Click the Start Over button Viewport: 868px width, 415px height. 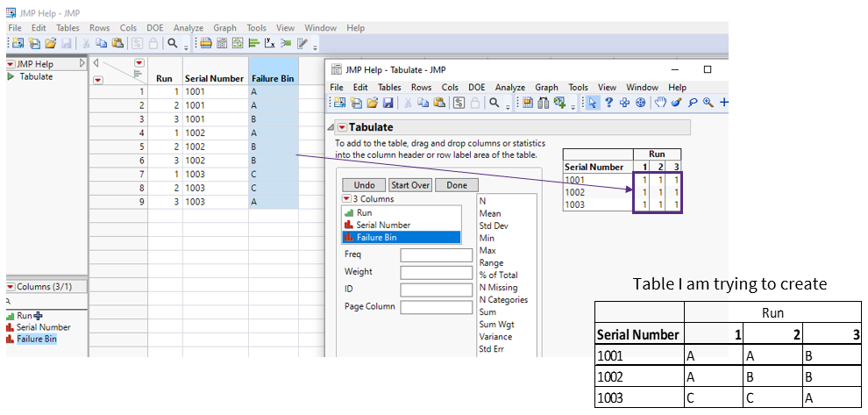point(410,185)
